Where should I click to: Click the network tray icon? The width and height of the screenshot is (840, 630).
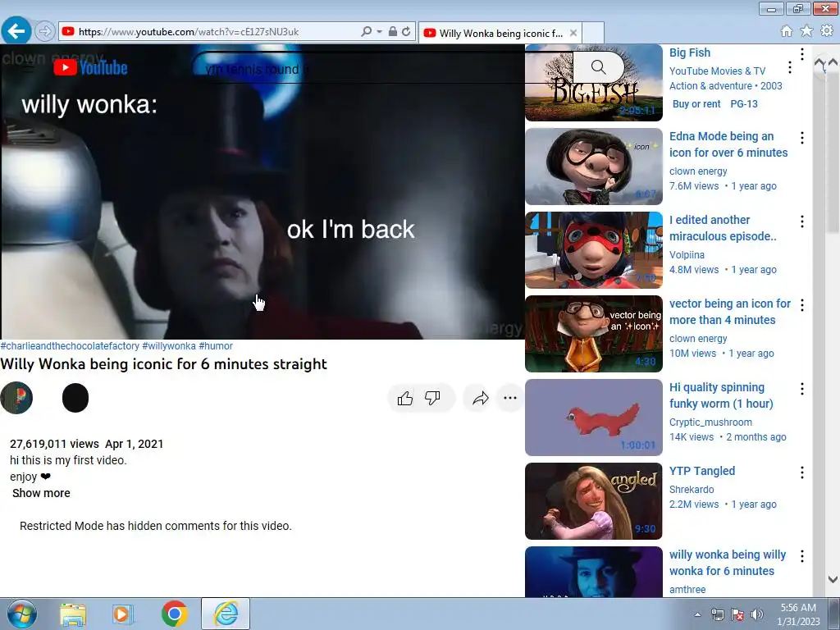point(717,614)
